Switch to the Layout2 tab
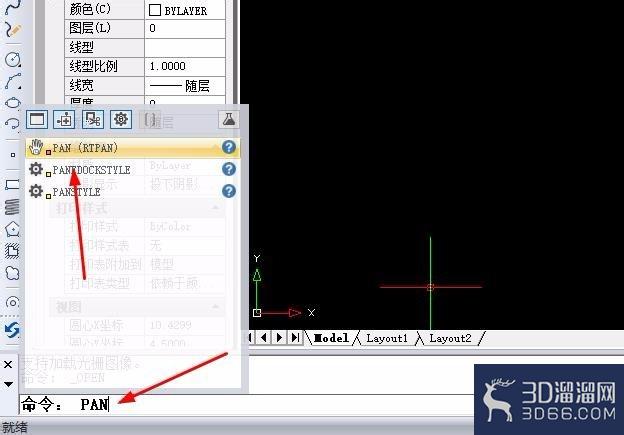Image resolution: width=624 pixels, height=435 pixels. (450, 338)
